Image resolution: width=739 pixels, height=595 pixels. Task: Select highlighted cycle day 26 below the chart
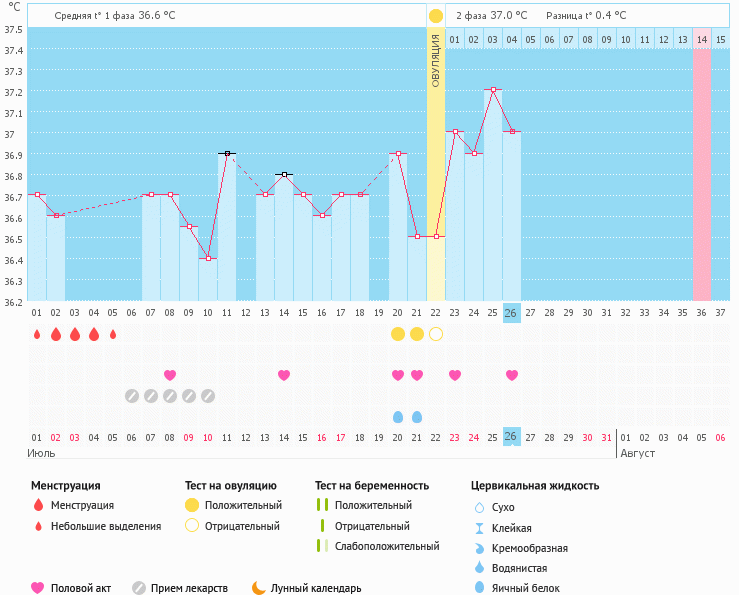pos(511,312)
